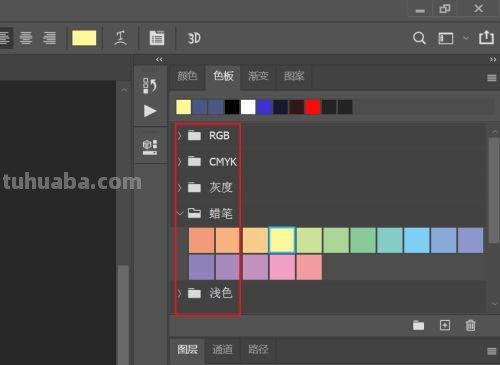This screenshot has height=365, width=500.
Task: Open swatches panel hamburger menu
Action: tap(491, 78)
